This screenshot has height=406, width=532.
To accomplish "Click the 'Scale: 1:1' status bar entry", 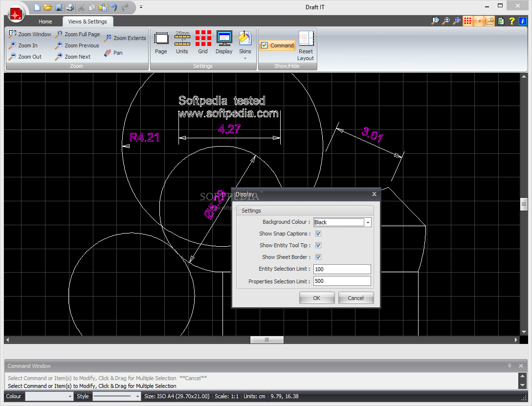I will pyautogui.click(x=227, y=396).
